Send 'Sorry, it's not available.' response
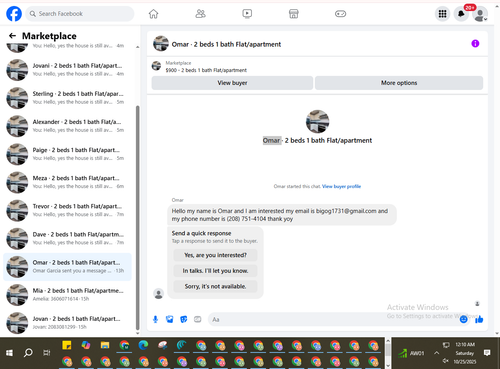Viewport: 500px width, 369px height. pyautogui.click(x=215, y=286)
